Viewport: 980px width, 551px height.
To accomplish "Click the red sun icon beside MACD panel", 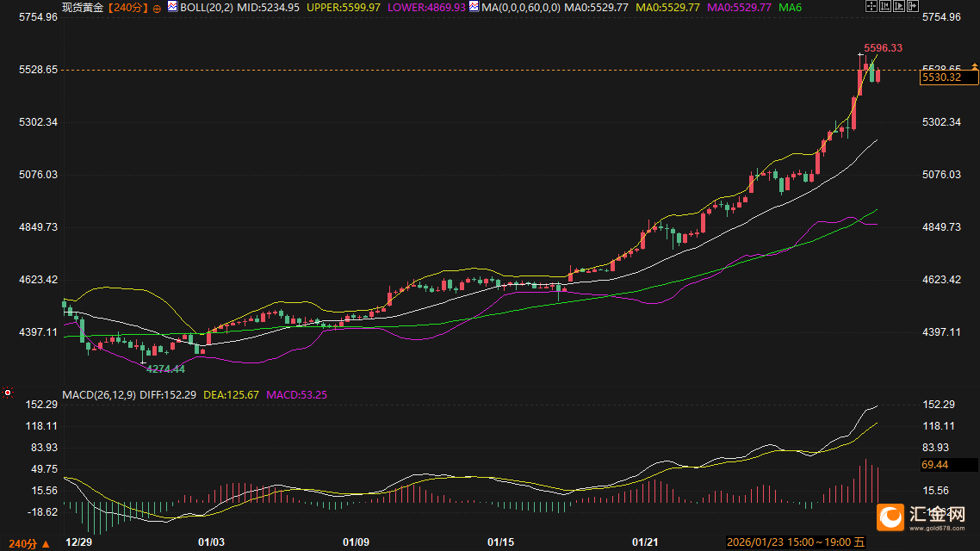I will point(8,393).
